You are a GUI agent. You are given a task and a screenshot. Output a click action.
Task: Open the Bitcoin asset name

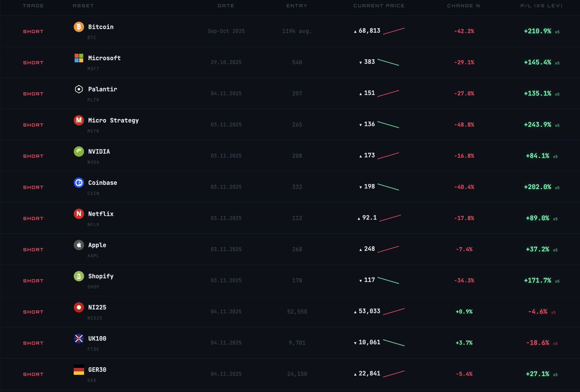tap(101, 27)
